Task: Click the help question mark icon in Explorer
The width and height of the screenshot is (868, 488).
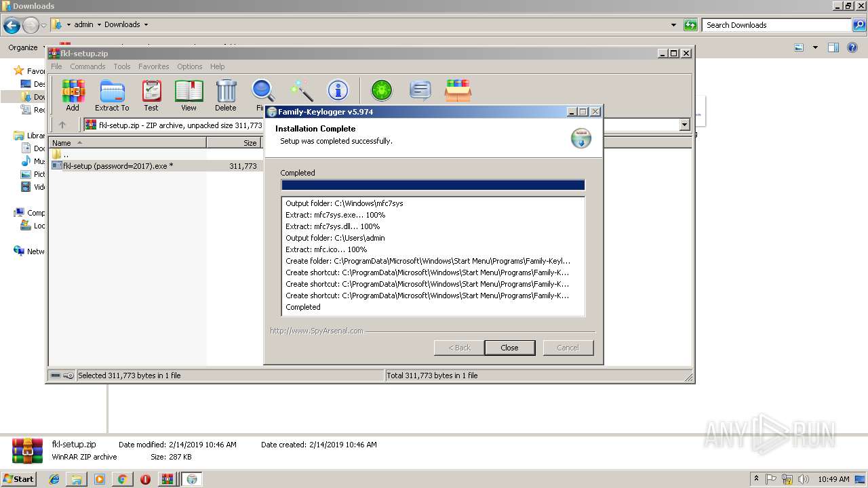Action: 854,47
